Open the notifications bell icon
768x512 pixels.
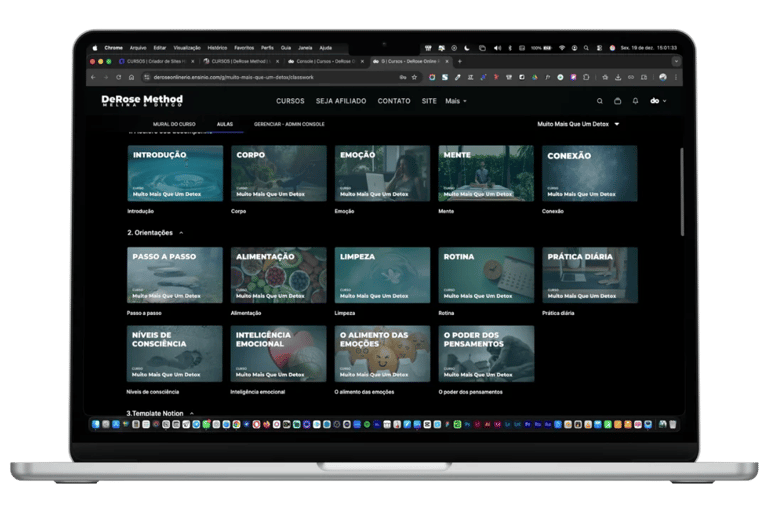click(635, 101)
